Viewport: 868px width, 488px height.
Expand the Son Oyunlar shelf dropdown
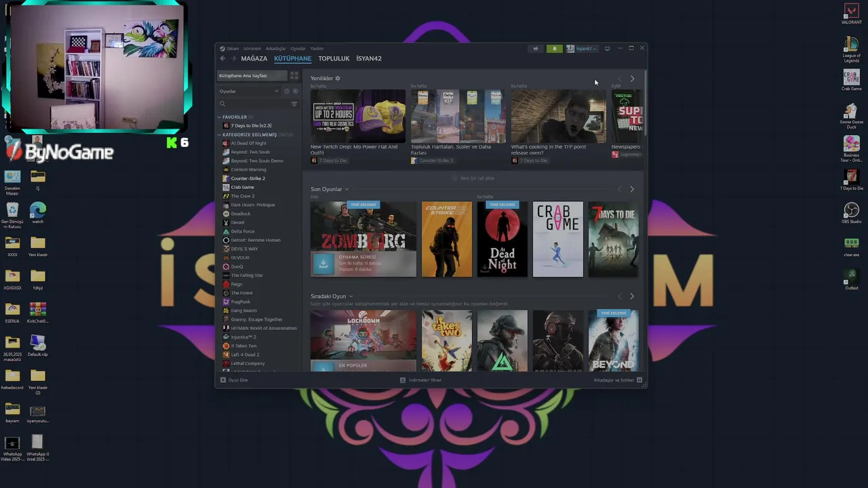pos(347,189)
